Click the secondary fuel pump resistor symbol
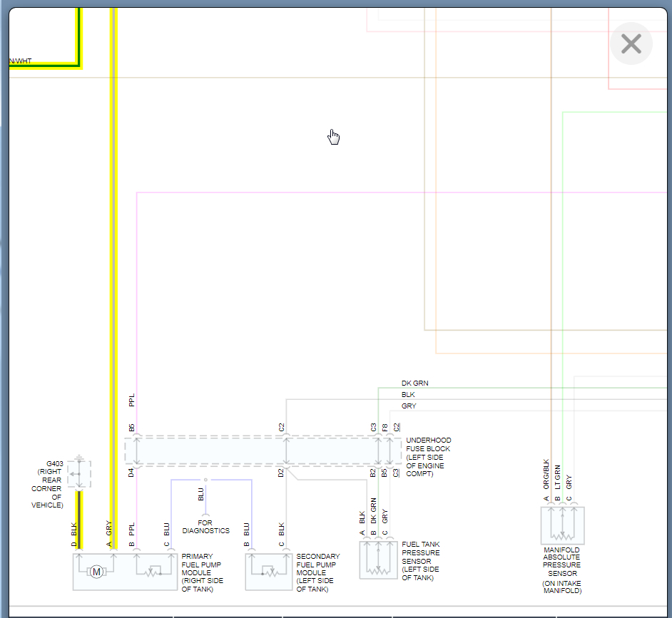The width and height of the screenshot is (672, 618). (x=269, y=572)
